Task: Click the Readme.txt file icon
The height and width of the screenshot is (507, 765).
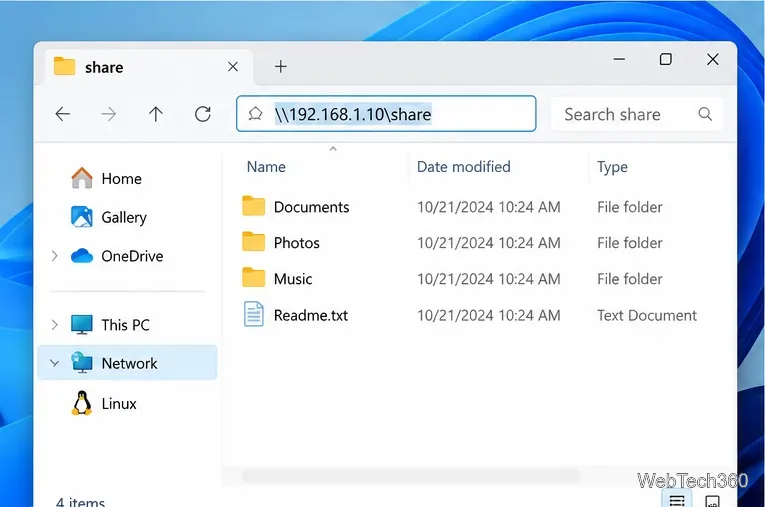Action: coord(254,314)
